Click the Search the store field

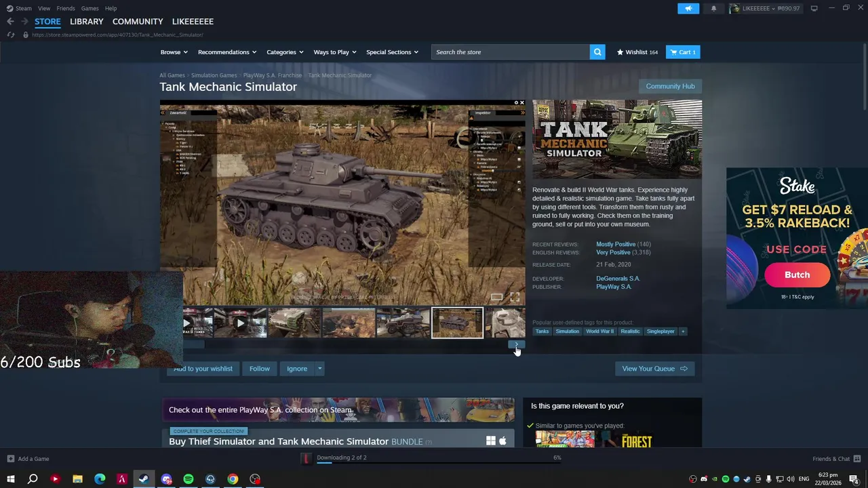pyautogui.click(x=511, y=52)
